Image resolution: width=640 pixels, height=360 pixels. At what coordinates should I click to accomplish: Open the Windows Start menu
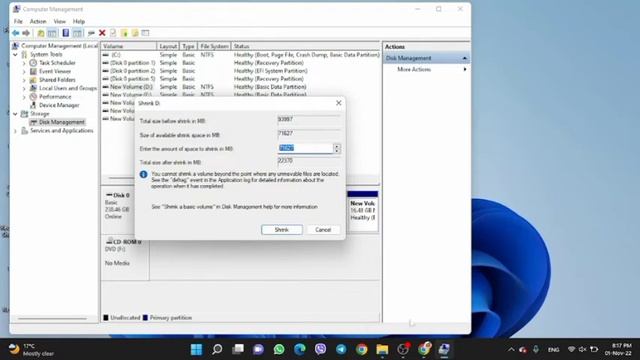coord(196,349)
